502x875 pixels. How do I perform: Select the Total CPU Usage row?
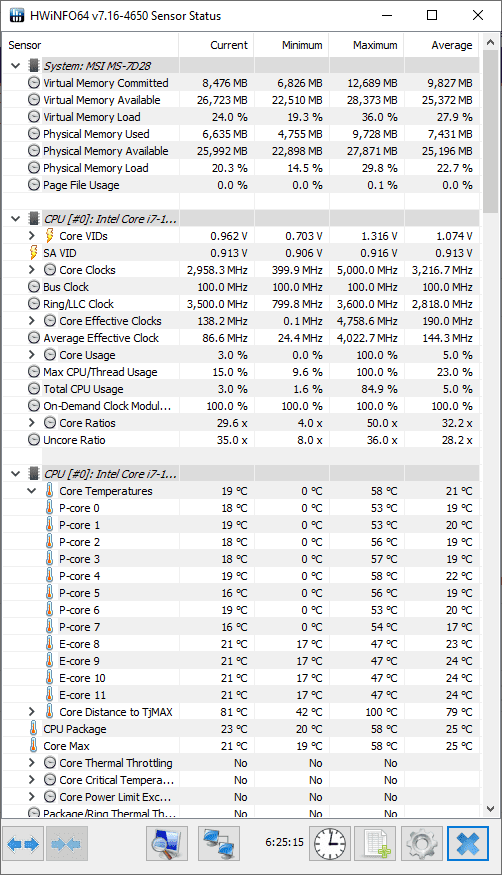(240, 389)
